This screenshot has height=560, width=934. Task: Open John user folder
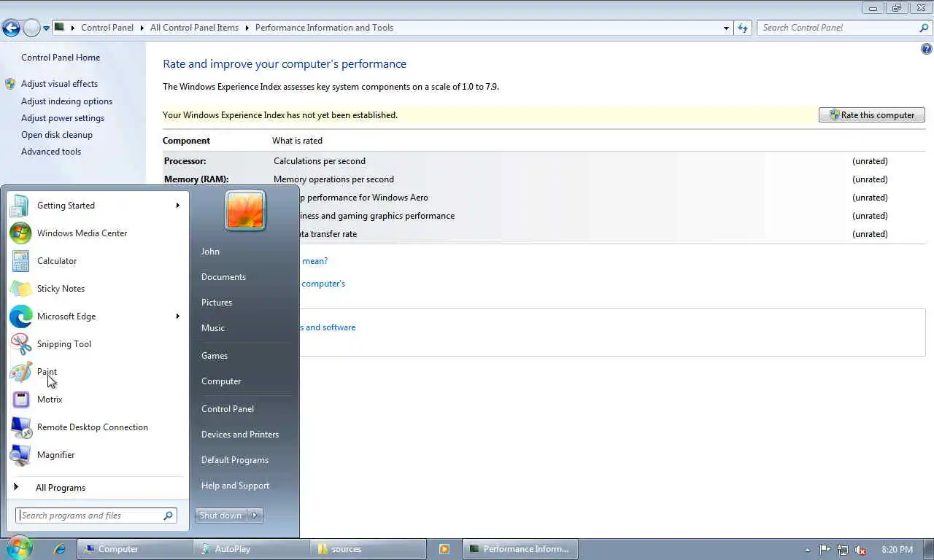pos(210,252)
